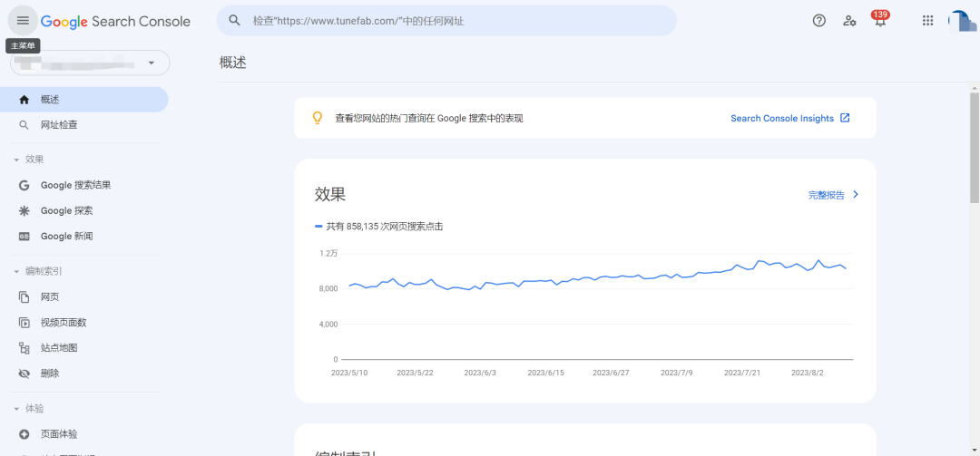Click the 共有 858,135 次网页搜索点击 legend
The image size is (980, 456).
pos(379,227)
